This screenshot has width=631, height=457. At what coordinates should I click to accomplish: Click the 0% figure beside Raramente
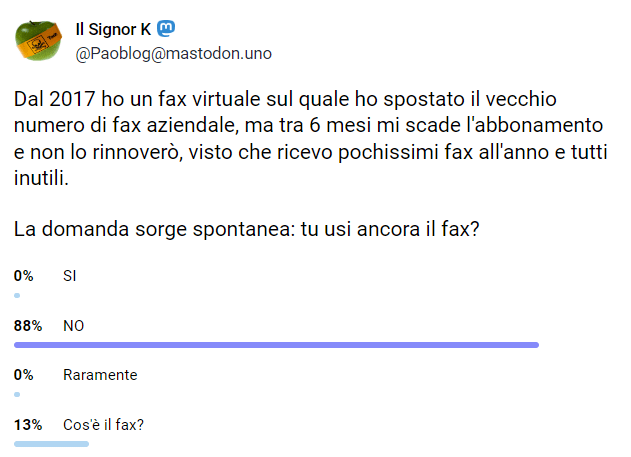pos(24,375)
